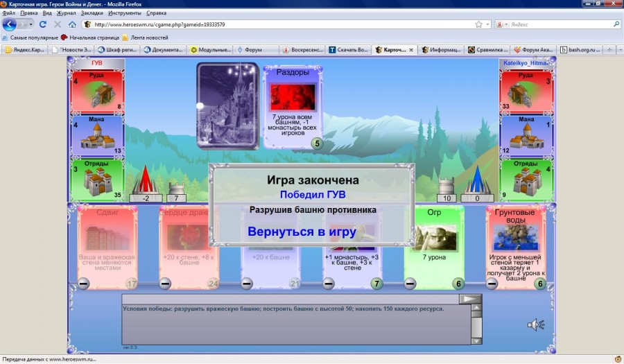Click the ГУВ Мана monastery panel

tap(97, 136)
